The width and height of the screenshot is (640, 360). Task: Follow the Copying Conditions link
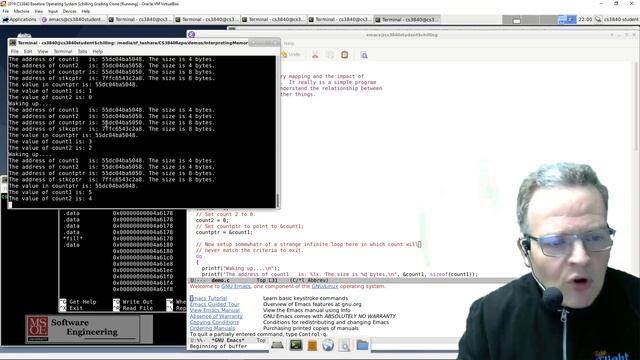coord(214,322)
